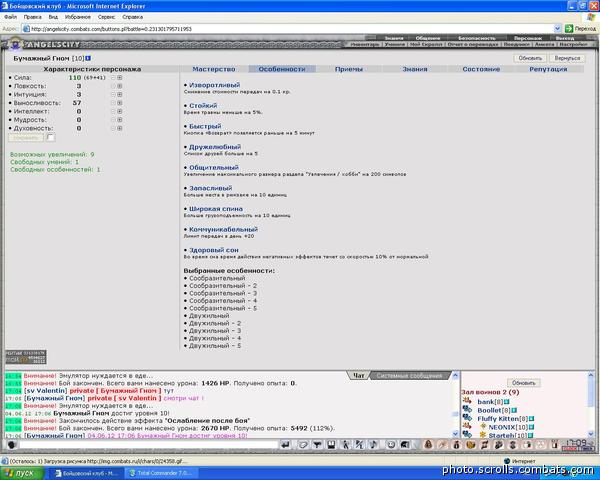The width and height of the screenshot is (600, 480).
Task: Switch to the Знания tab
Action: (x=415, y=69)
